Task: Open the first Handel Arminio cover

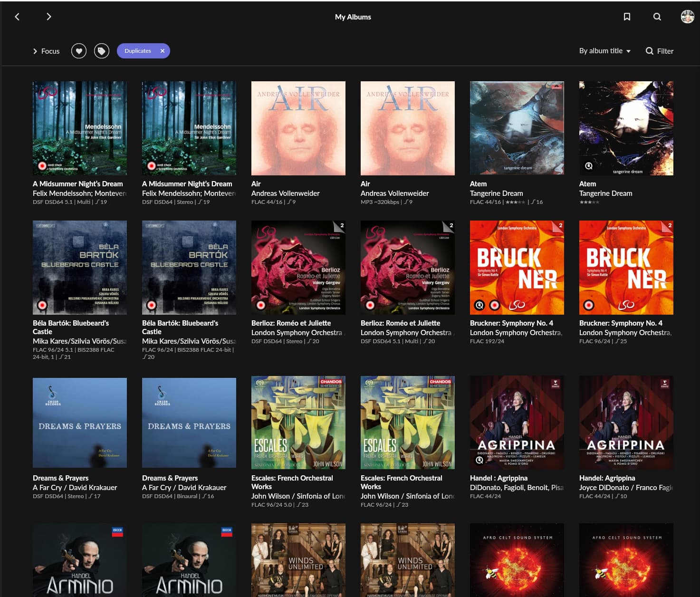Action: (x=80, y=560)
